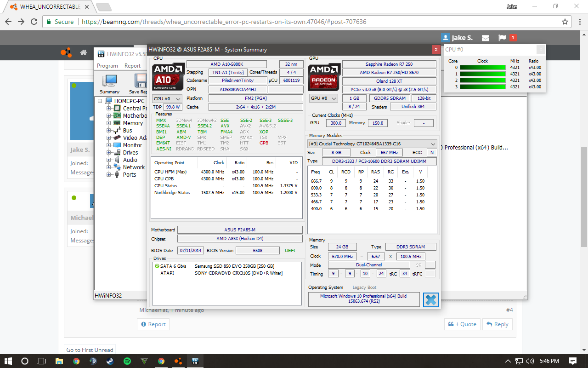Switch to BeamNG taskbar icon
The image size is (588, 368).
pos(178,361)
